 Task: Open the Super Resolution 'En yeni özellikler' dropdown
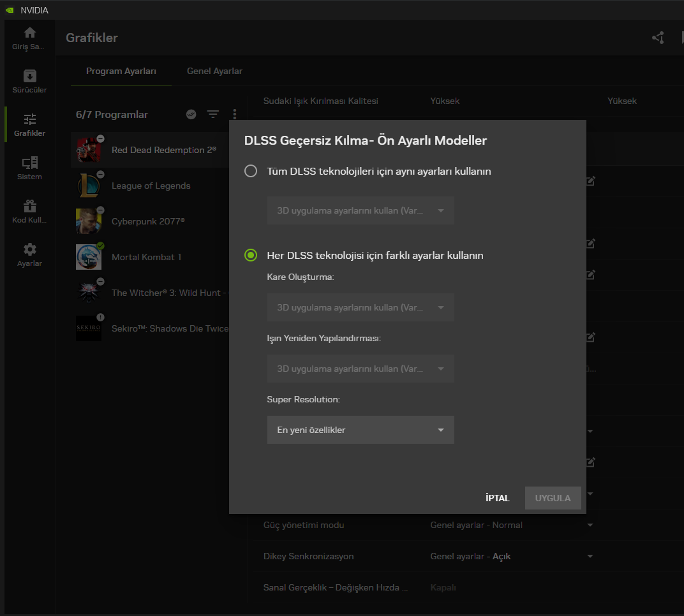361,430
